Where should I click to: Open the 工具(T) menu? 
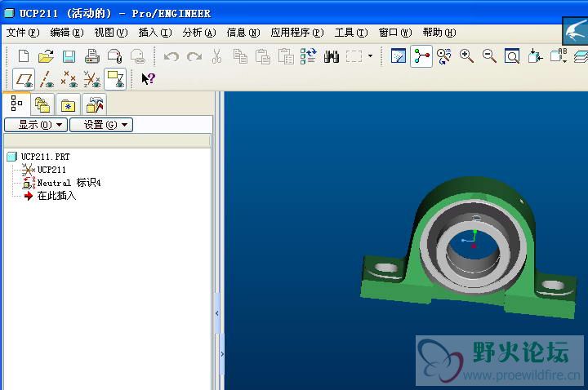351,33
